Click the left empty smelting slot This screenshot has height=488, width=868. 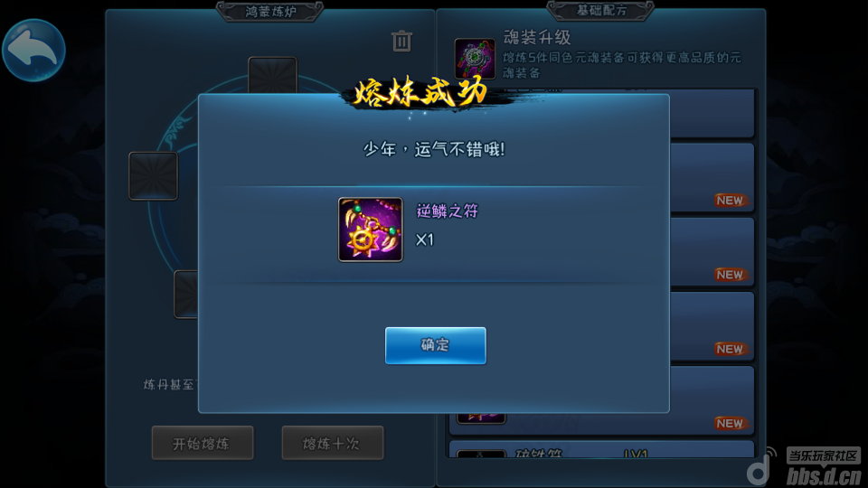point(154,176)
